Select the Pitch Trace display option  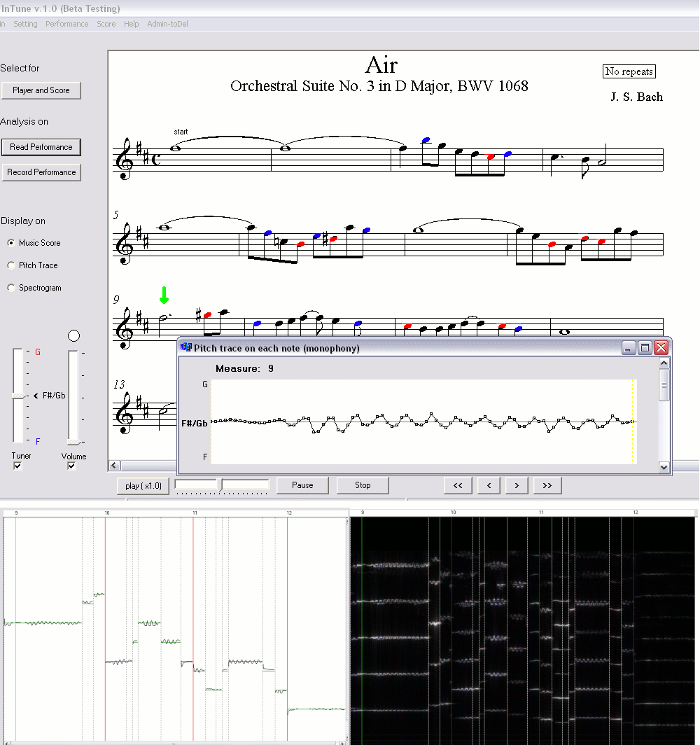pyautogui.click(x=11, y=265)
